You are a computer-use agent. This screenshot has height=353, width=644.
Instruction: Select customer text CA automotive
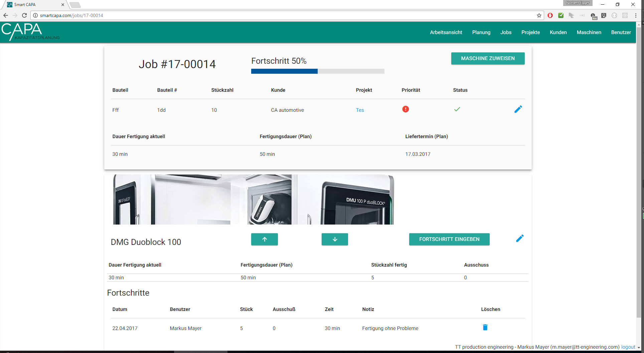(x=287, y=110)
